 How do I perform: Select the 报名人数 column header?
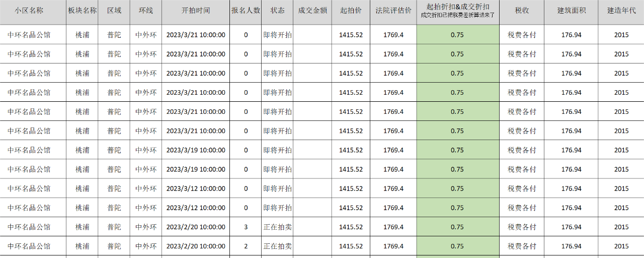(246, 11)
